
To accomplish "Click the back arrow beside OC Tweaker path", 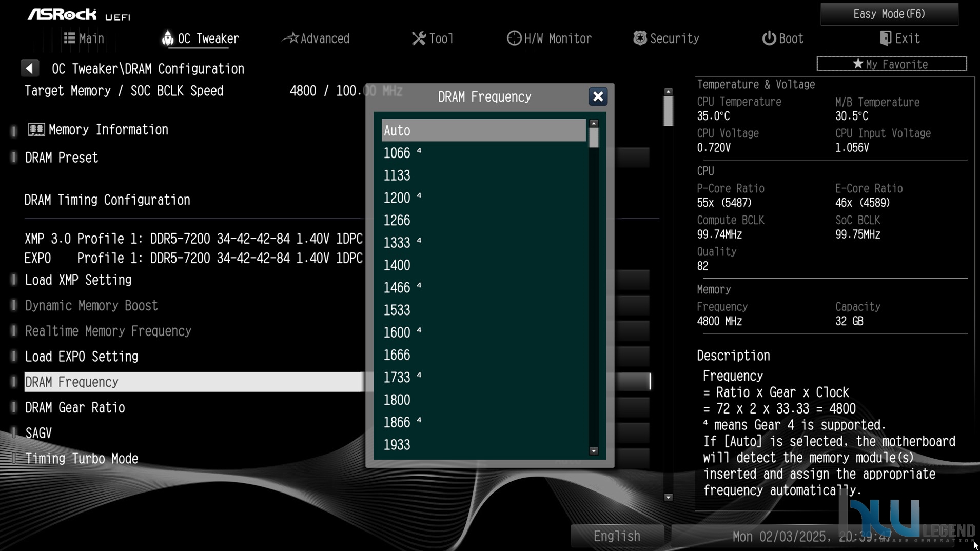I will point(30,68).
